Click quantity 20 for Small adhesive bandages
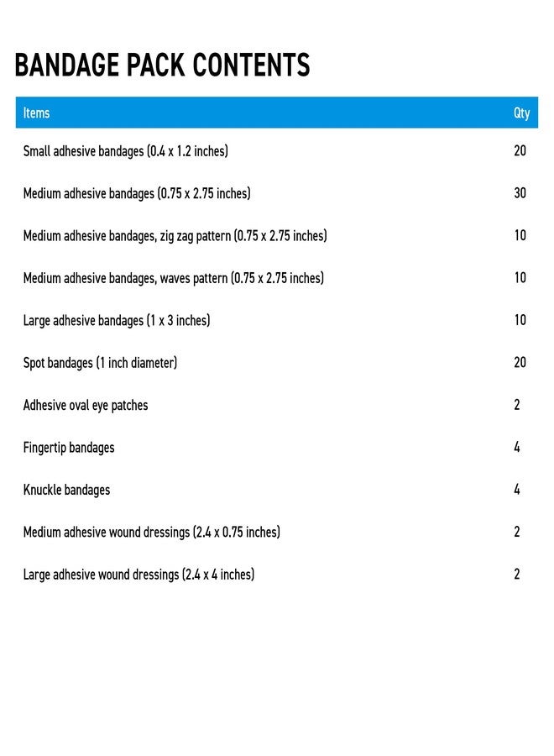Viewport: 554px width, 756px height. coord(520,150)
